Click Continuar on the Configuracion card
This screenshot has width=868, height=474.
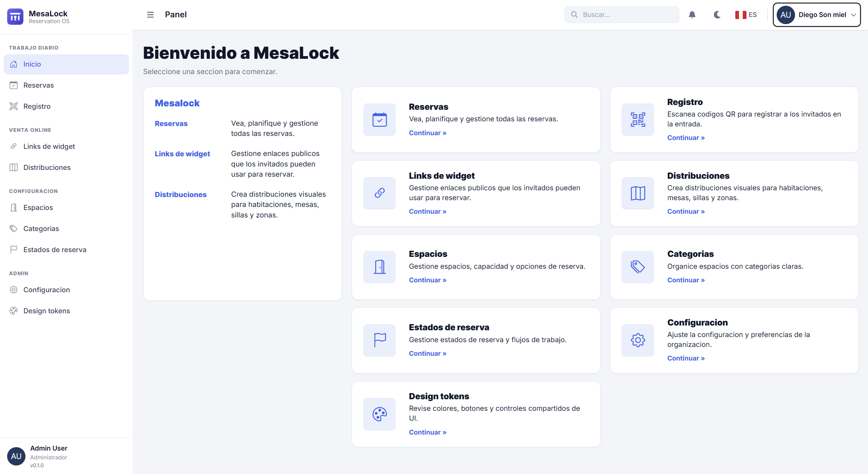tap(686, 358)
